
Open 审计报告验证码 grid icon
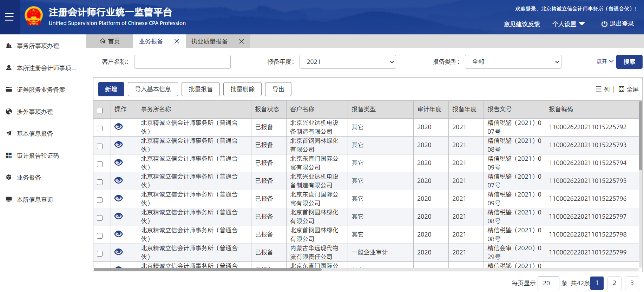coord(9,155)
